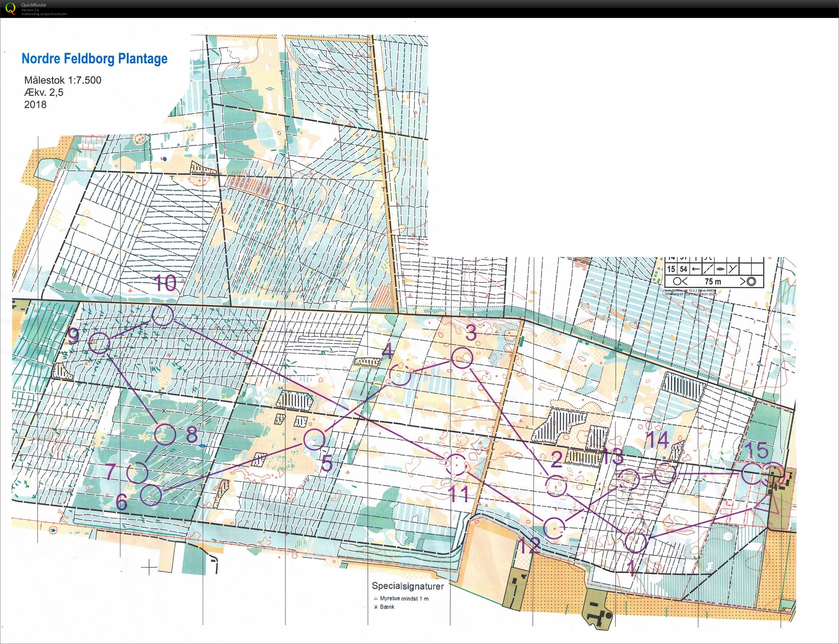The height and width of the screenshot is (644, 839).
Task: Click the Myretue mindst 1 m legend entry
Action: (x=401, y=598)
